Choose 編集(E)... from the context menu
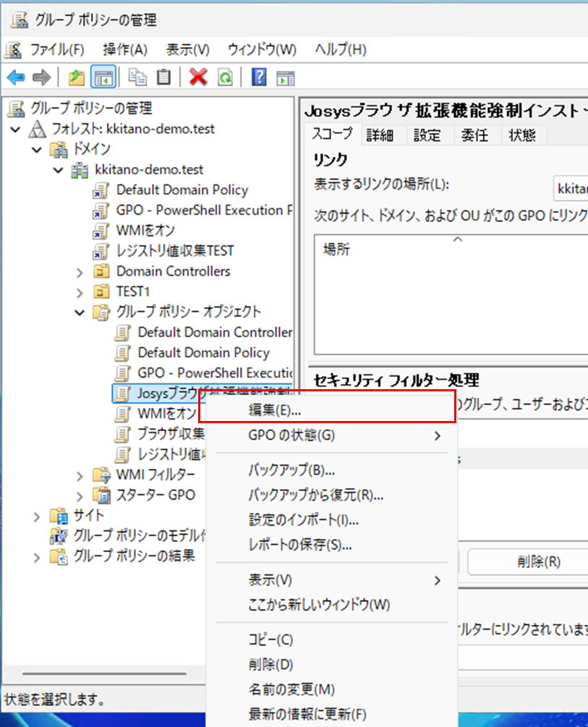 point(275,409)
